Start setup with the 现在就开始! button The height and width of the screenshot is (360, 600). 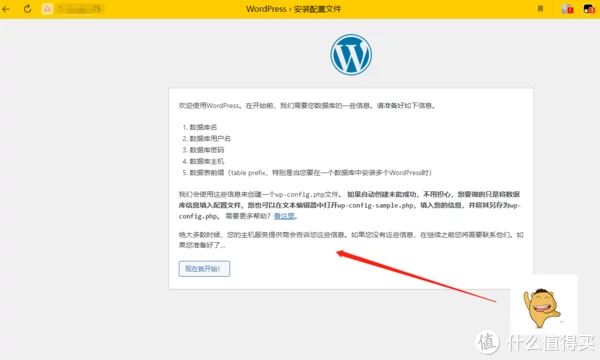point(204,269)
